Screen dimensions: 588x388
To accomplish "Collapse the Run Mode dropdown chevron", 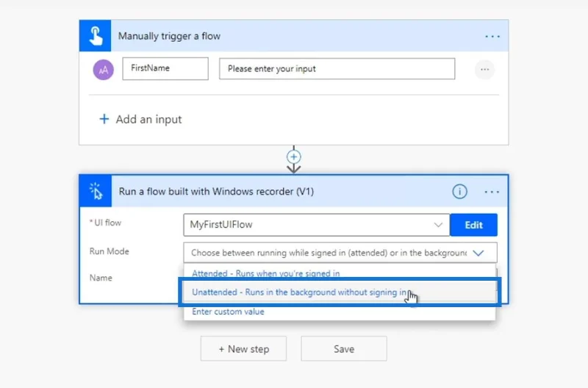I will [478, 253].
